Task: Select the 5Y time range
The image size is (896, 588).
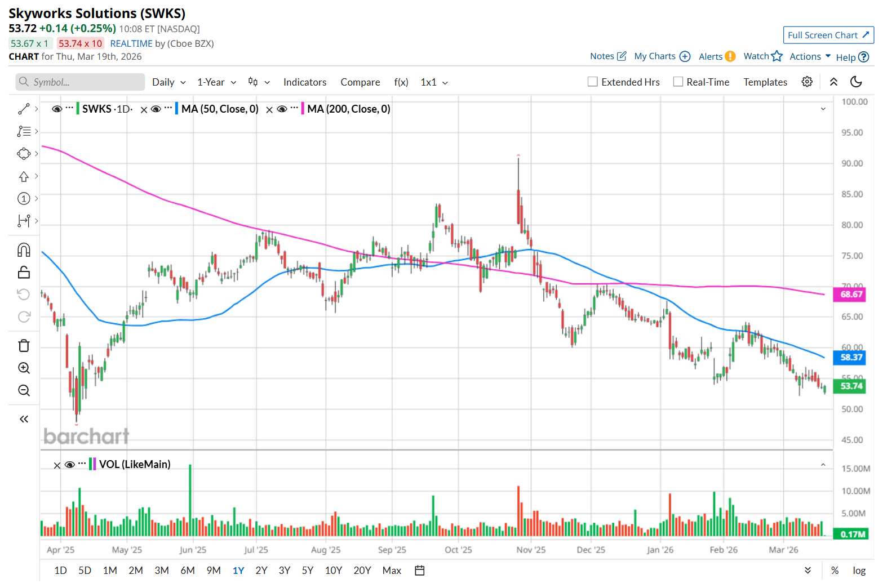Action: click(307, 571)
